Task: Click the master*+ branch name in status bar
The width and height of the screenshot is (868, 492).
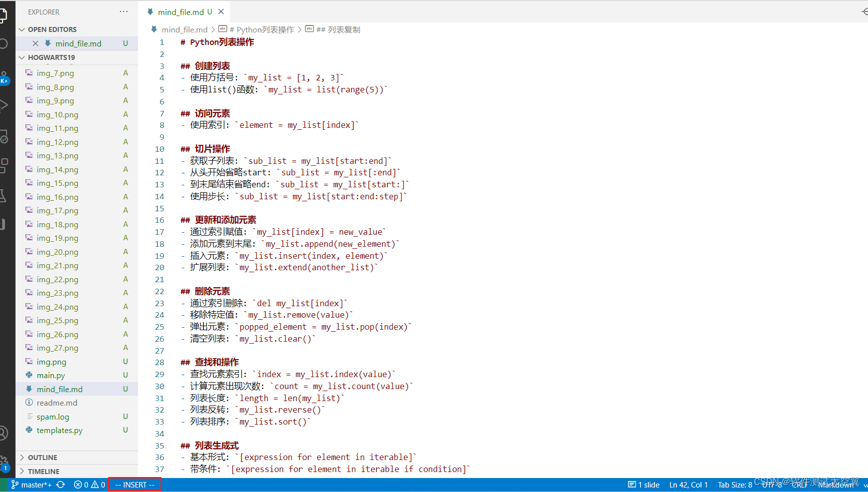Action: [x=36, y=485]
